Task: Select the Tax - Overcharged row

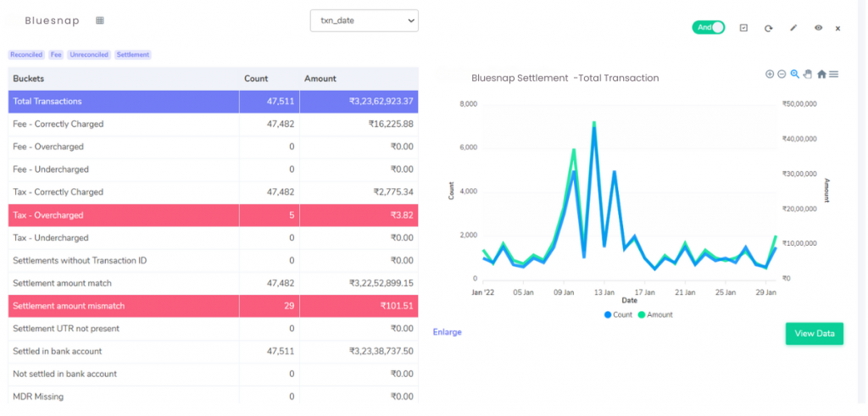Action: coord(213,215)
